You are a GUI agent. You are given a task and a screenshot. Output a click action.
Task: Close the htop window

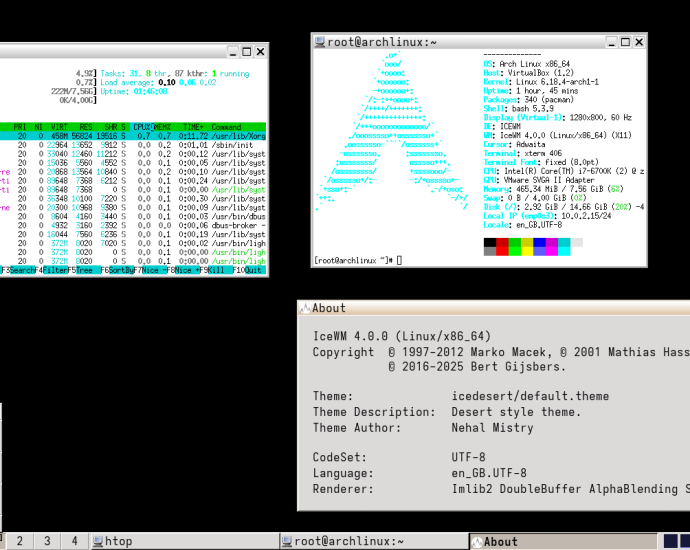[261, 51]
